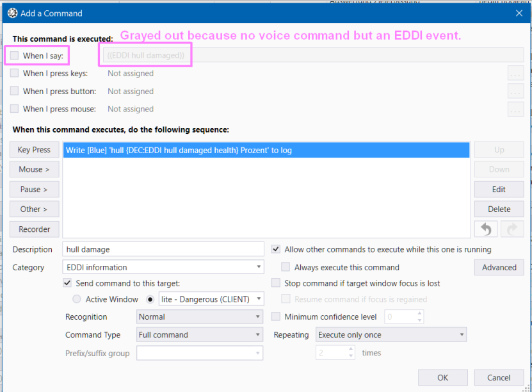Close the Add a Command dialog
Image resolution: width=532 pixels, height=392 pixels.
(x=519, y=13)
